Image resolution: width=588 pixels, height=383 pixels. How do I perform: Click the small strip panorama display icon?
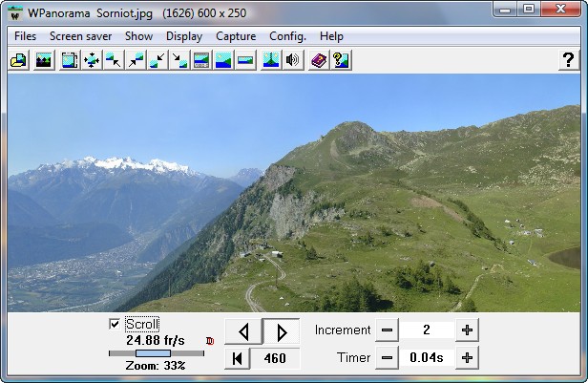245,60
